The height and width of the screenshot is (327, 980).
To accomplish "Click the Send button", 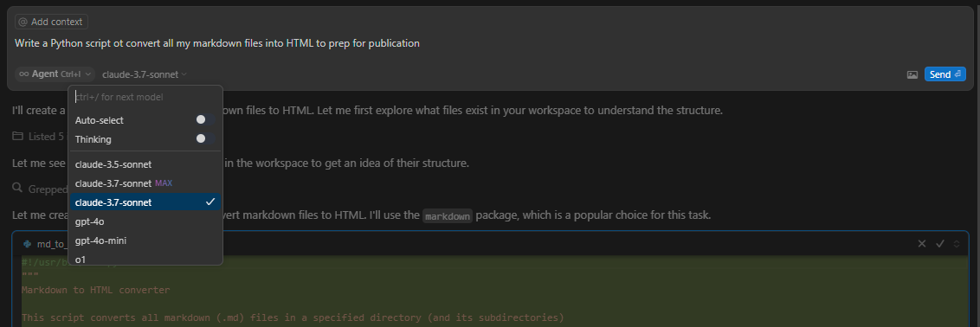I will pyautogui.click(x=945, y=74).
